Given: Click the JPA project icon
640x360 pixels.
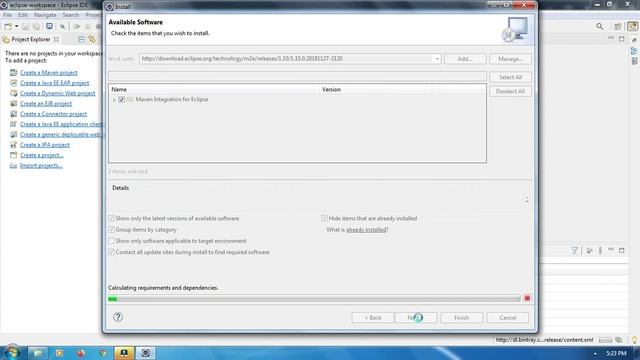Looking at the screenshot, I should click(13, 145).
